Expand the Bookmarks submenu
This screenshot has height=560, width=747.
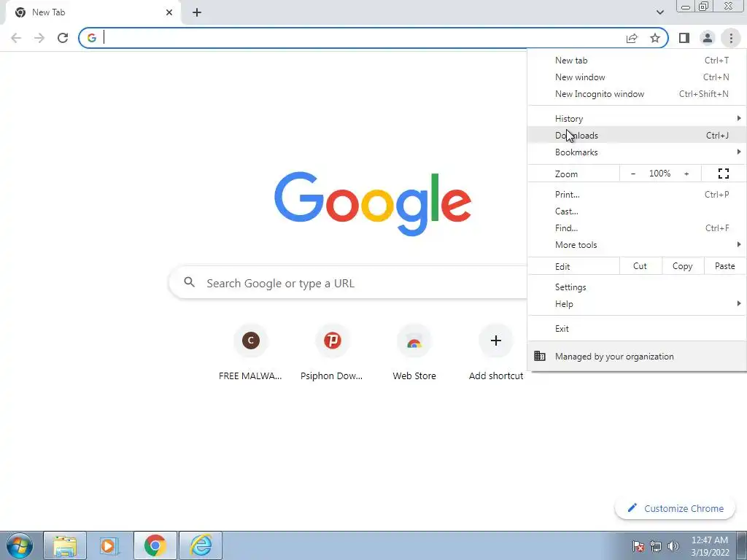[637, 152]
